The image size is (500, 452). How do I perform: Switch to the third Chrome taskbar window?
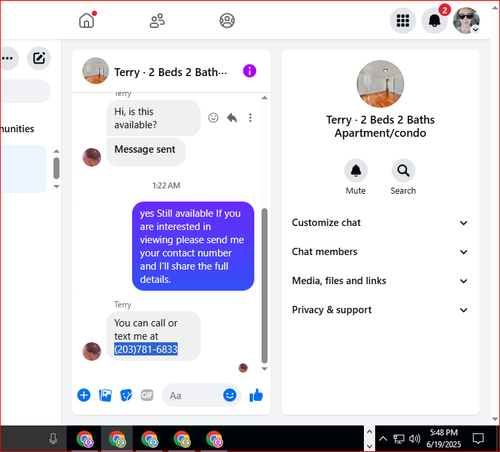point(150,439)
